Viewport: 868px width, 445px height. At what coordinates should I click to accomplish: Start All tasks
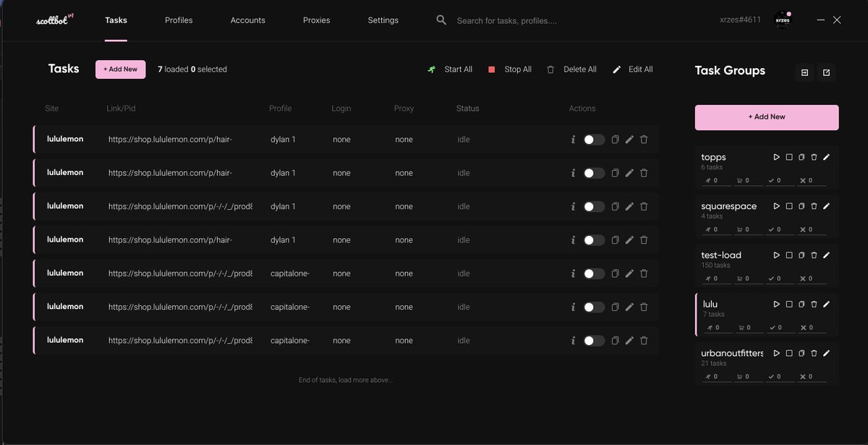pos(450,69)
